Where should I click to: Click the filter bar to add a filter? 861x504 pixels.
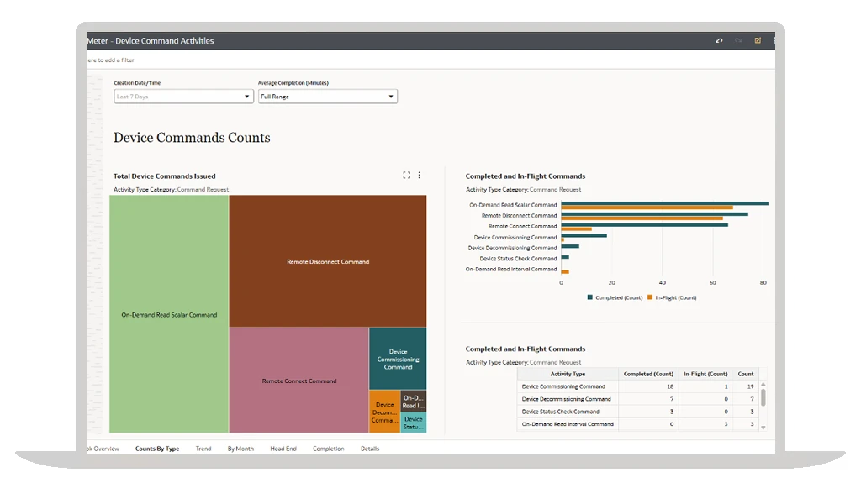(168, 60)
